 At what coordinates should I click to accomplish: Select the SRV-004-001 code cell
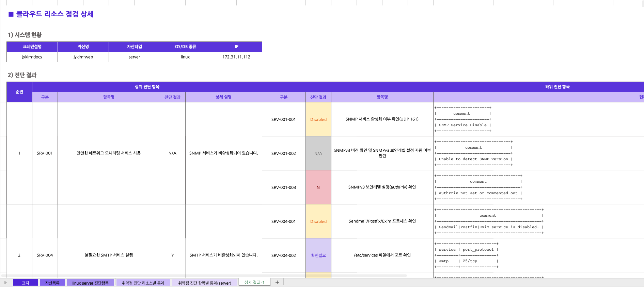(283, 221)
